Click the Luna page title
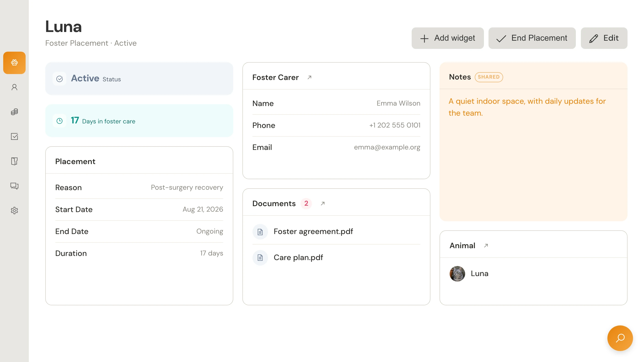This screenshot has height=362, width=644. tap(64, 27)
